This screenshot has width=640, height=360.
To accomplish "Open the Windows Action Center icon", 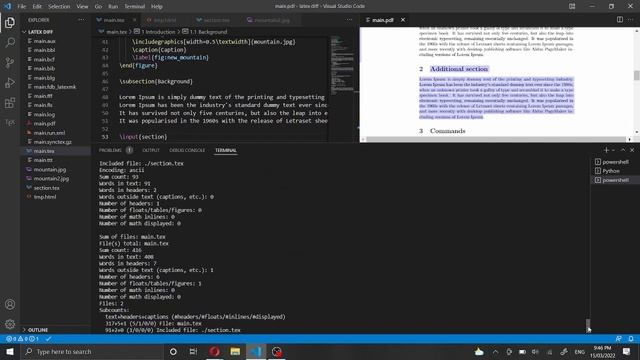I will point(627,351).
